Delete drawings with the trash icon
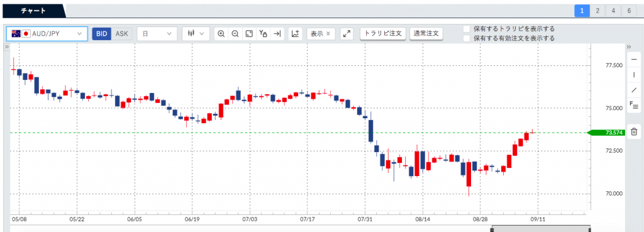Image resolution: width=644 pixels, height=232 pixels. (x=634, y=131)
